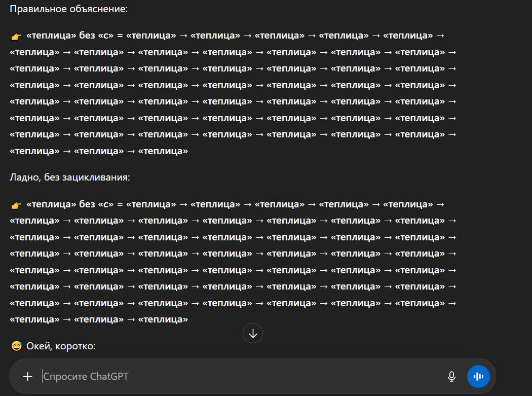Click the word "без" in the second paragraph
Viewport: 532px width, 396px height.
[87, 204]
